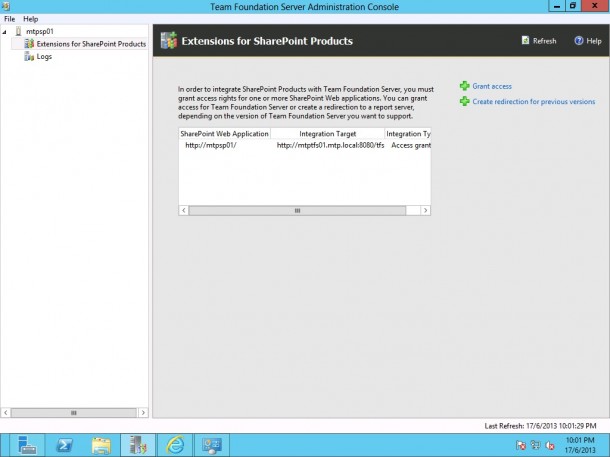Click the Grant access link

click(x=492, y=86)
